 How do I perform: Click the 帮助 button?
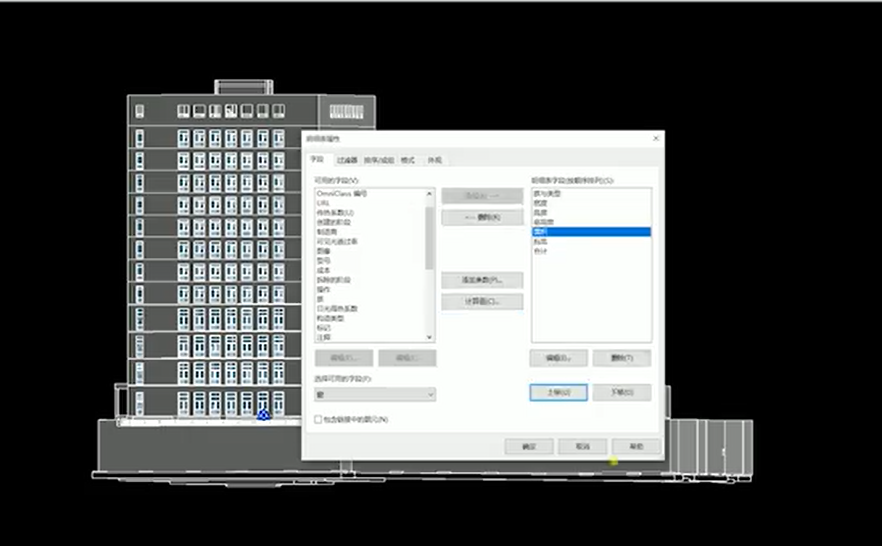coord(636,446)
